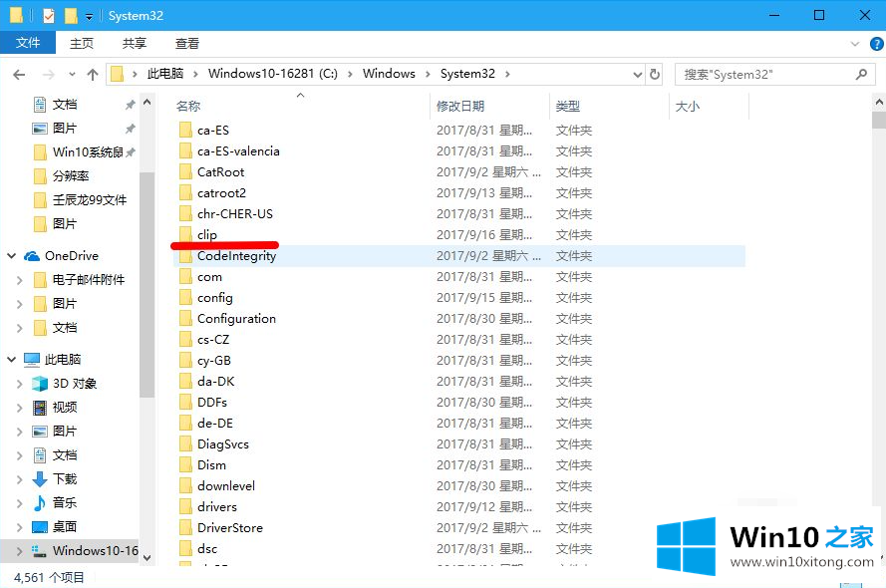The width and height of the screenshot is (886, 588).
Task: Go up one folder level arrow
Action: tap(93, 75)
